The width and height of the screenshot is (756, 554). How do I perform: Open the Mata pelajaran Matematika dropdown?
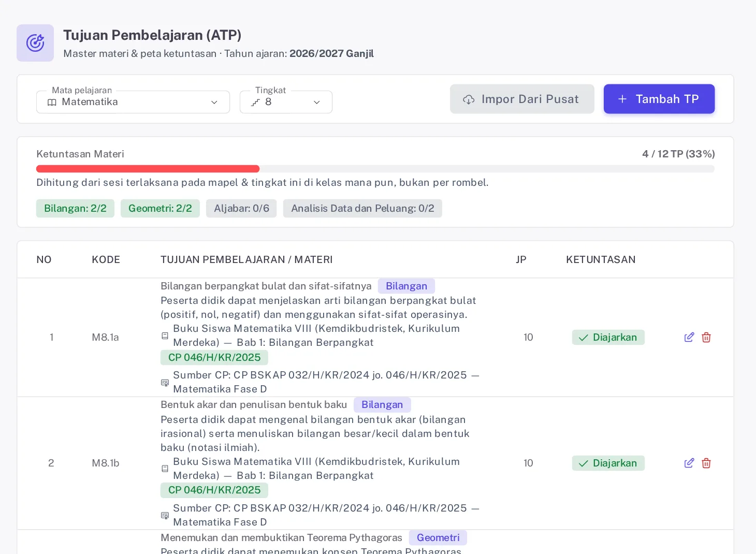pyautogui.click(x=133, y=102)
